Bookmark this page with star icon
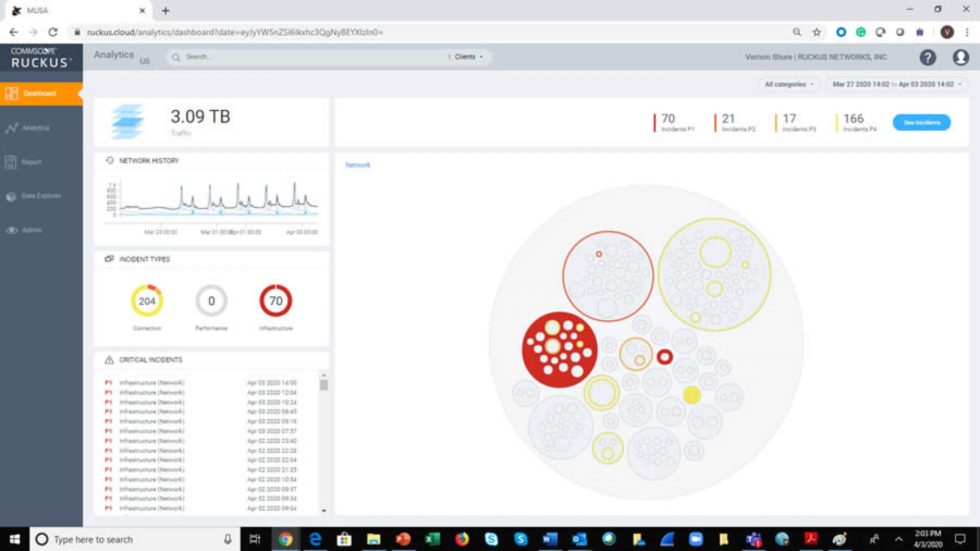 tap(817, 32)
